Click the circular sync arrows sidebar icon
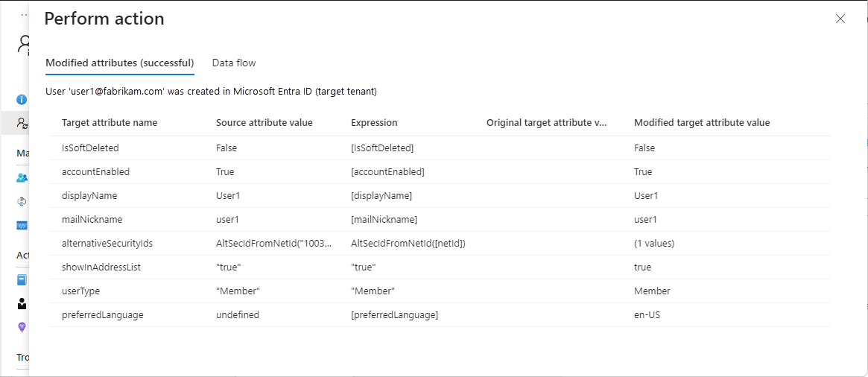Viewport: 868px width, 377px height. [x=22, y=201]
